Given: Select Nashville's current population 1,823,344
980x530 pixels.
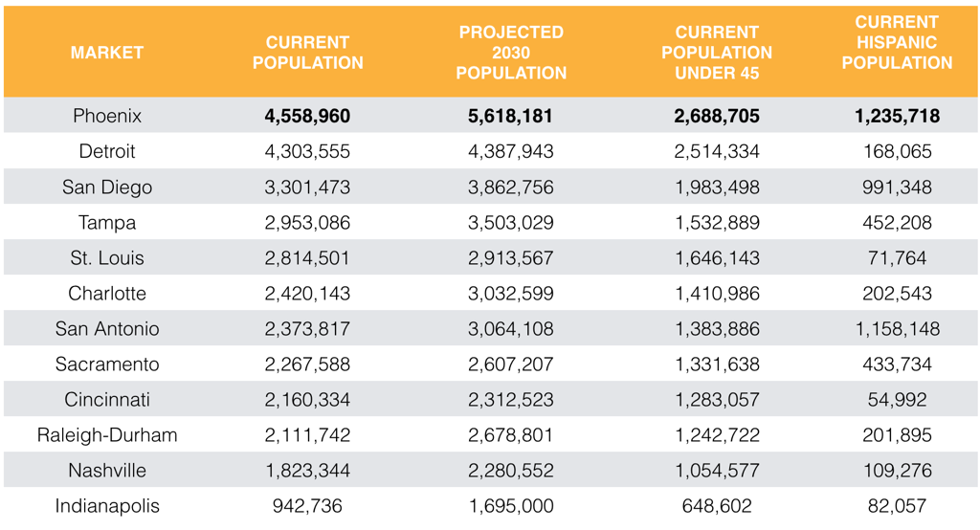Looking at the screenshot, I should point(307,471).
